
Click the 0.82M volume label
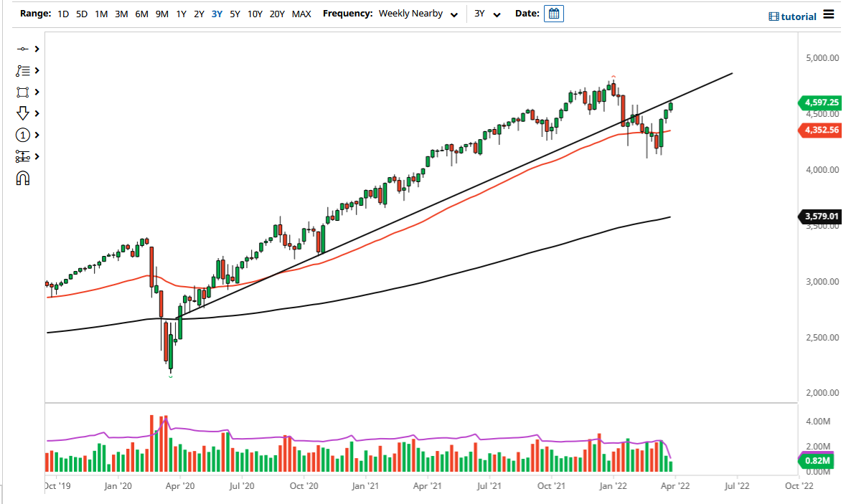pos(818,462)
